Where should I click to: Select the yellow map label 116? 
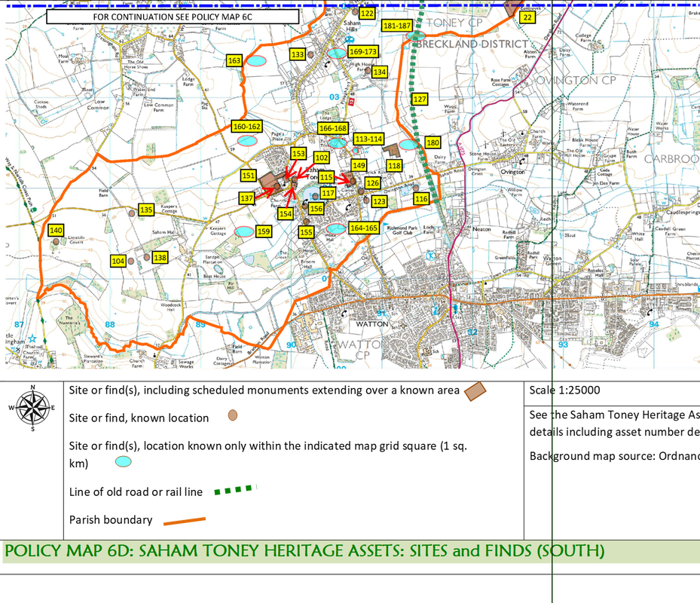tap(421, 199)
